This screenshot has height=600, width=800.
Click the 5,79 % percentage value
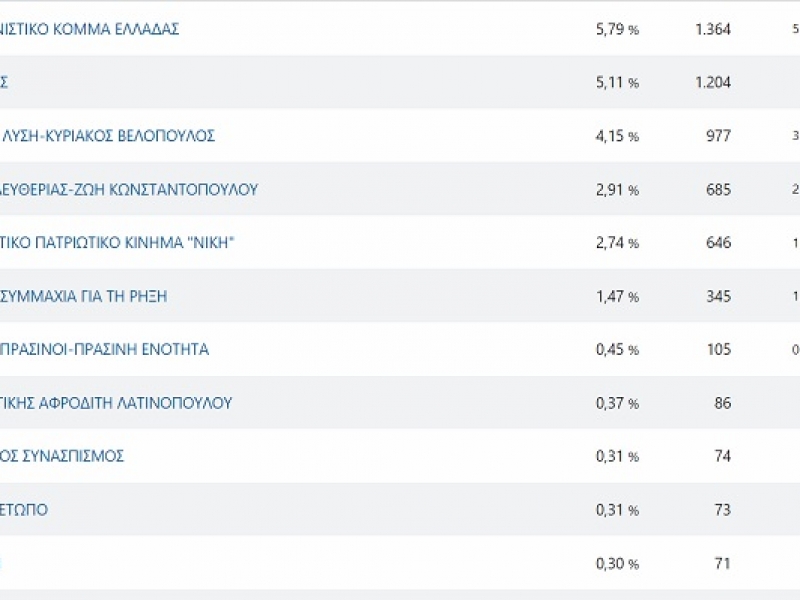coord(616,29)
